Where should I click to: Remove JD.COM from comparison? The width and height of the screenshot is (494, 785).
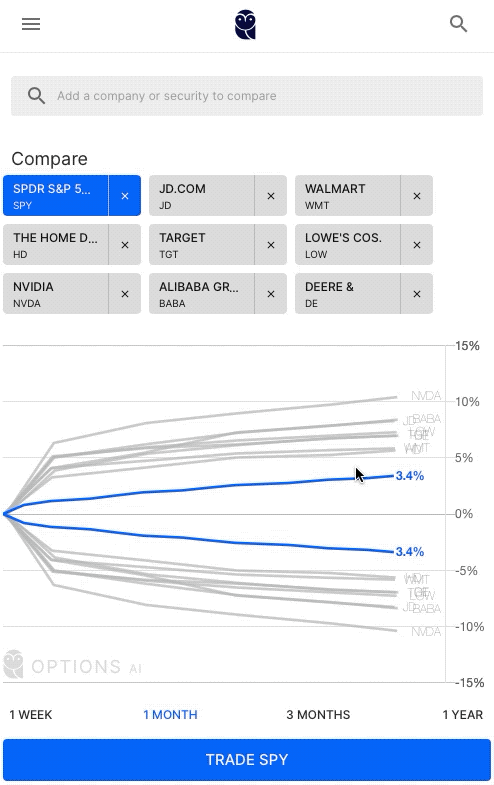271,196
